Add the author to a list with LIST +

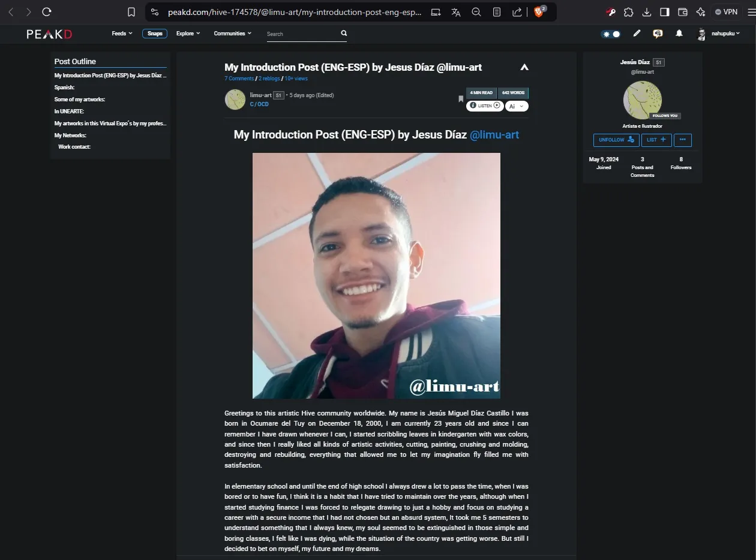656,140
